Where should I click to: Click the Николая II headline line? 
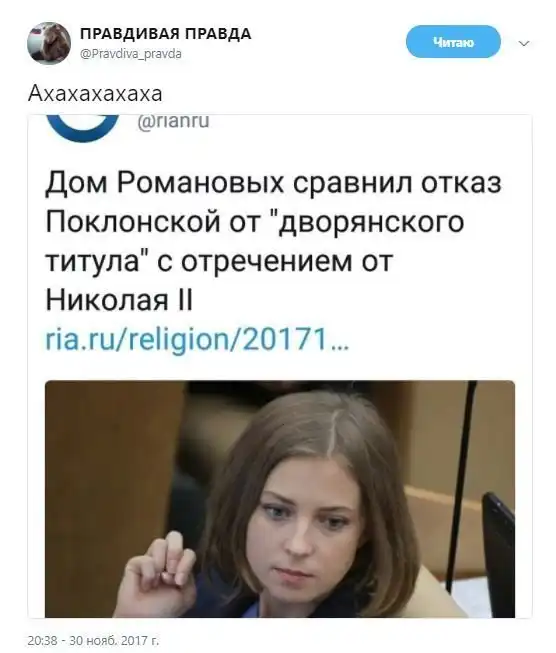119,300
